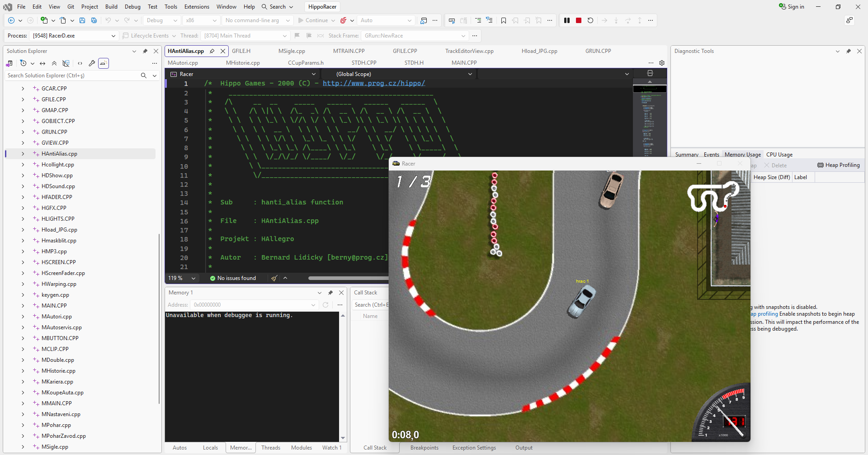Image resolution: width=868 pixels, height=455 pixels.
Task: Open the prog.cz/hippo link in code
Action: 374,83
